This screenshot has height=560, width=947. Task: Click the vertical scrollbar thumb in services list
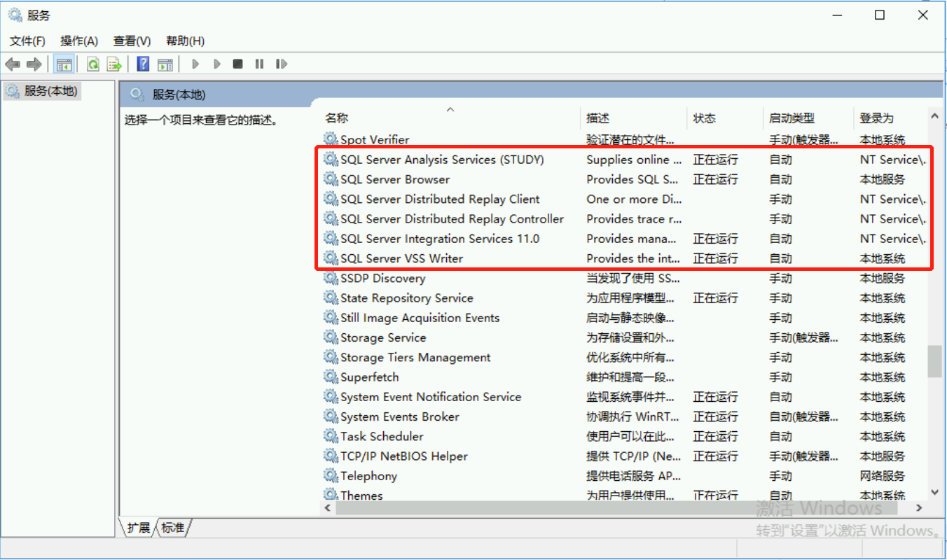(x=934, y=361)
